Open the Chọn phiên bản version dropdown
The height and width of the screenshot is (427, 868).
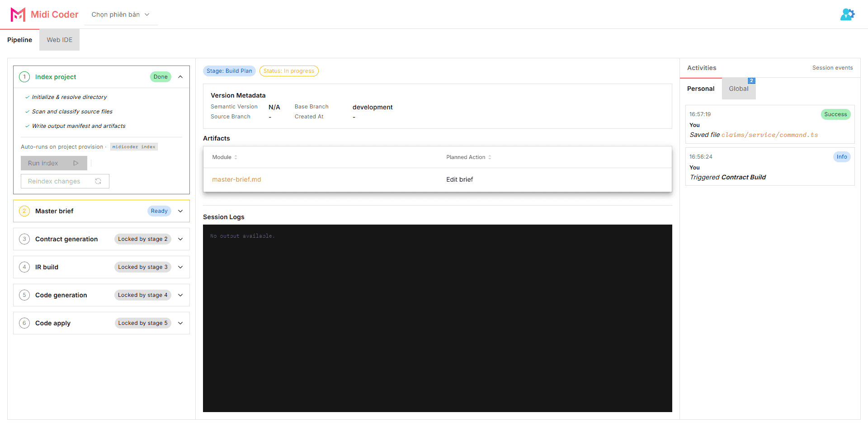[x=121, y=14]
